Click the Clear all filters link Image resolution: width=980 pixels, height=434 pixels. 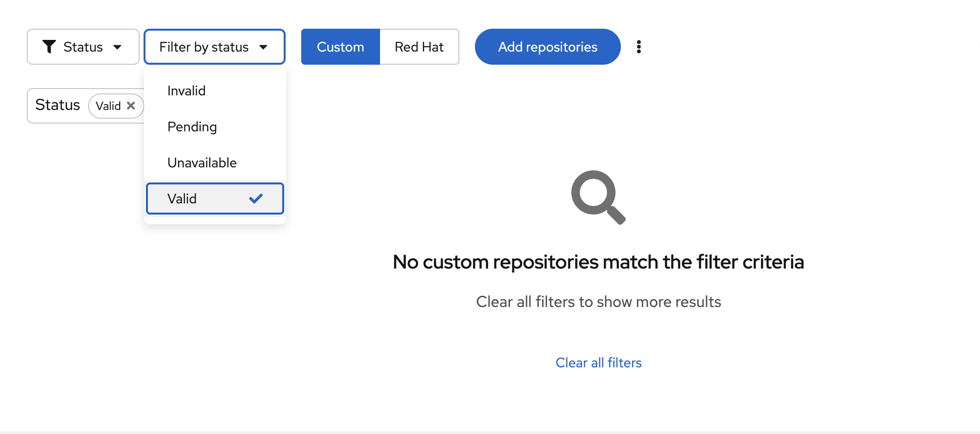598,362
